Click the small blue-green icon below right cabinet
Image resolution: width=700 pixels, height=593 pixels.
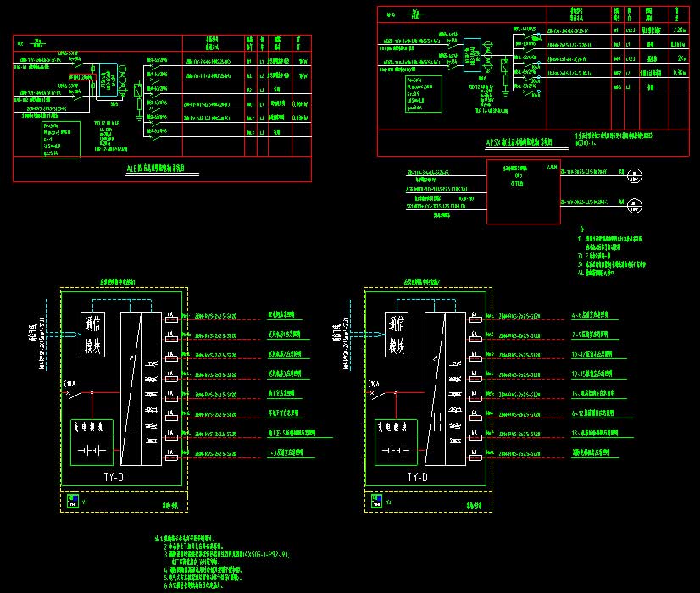tap(376, 501)
